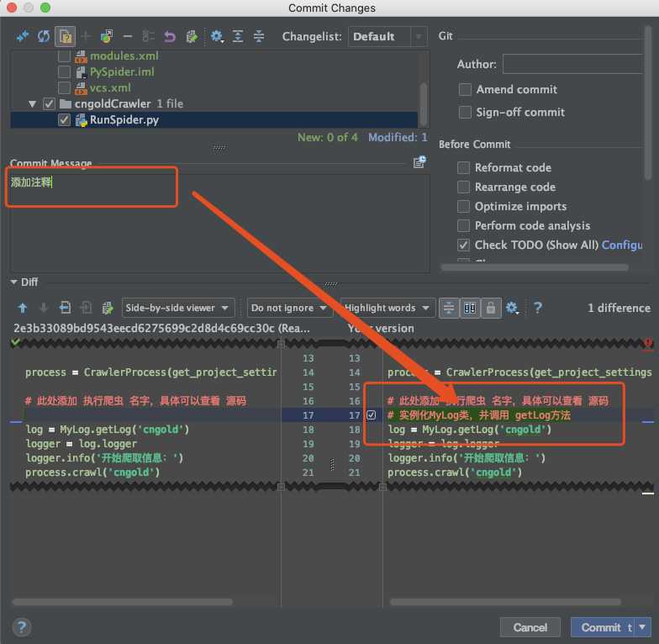Enable the Amend commit checkbox
Image resolution: width=659 pixels, height=644 pixels.
tap(465, 89)
